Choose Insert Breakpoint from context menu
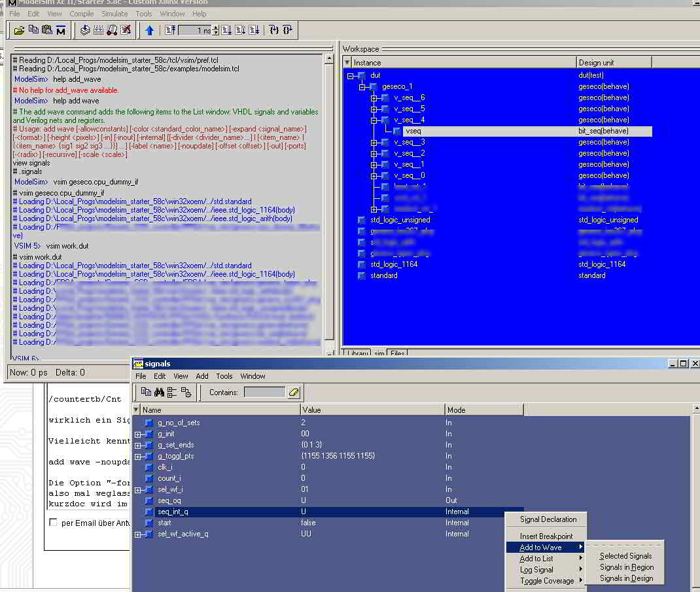 pyautogui.click(x=546, y=536)
